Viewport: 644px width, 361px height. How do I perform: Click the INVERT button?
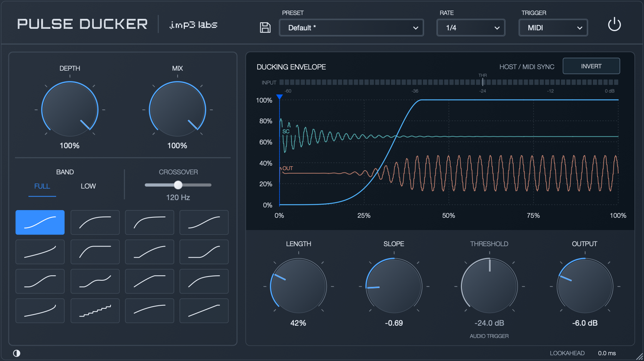click(591, 66)
